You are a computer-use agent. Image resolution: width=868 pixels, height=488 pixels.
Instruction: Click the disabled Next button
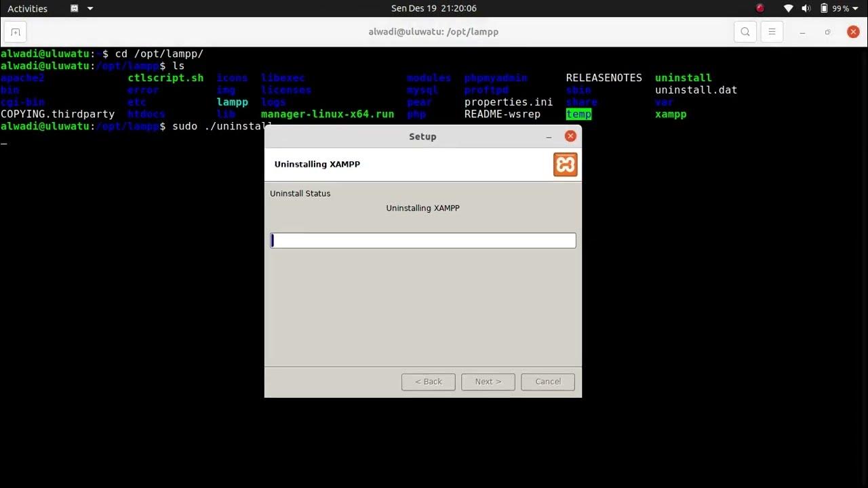coord(488,382)
